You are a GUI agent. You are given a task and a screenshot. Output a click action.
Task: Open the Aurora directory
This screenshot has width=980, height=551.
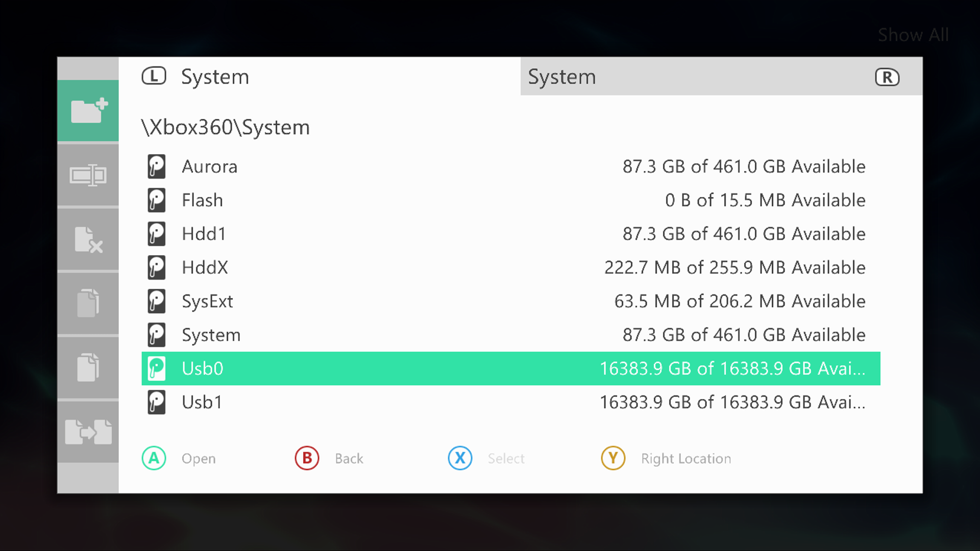tap(209, 166)
